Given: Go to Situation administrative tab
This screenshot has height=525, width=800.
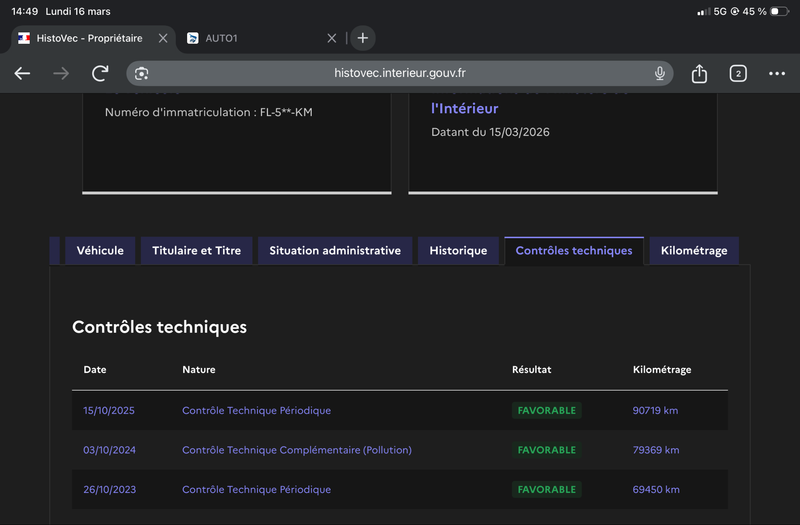Looking at the screenshot, I should point(335,251).
